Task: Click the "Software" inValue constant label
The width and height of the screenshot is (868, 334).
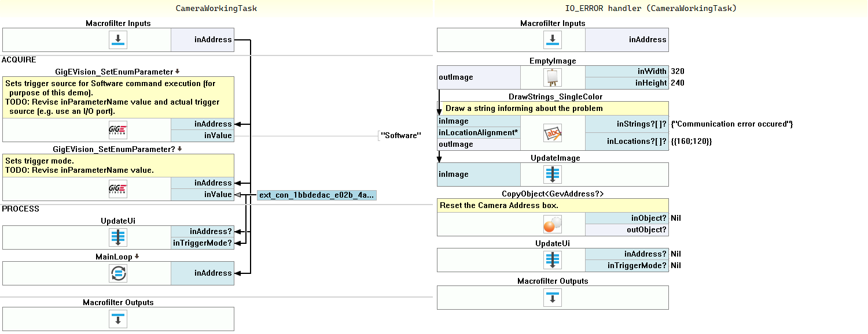Action: [x=400, y=136]
